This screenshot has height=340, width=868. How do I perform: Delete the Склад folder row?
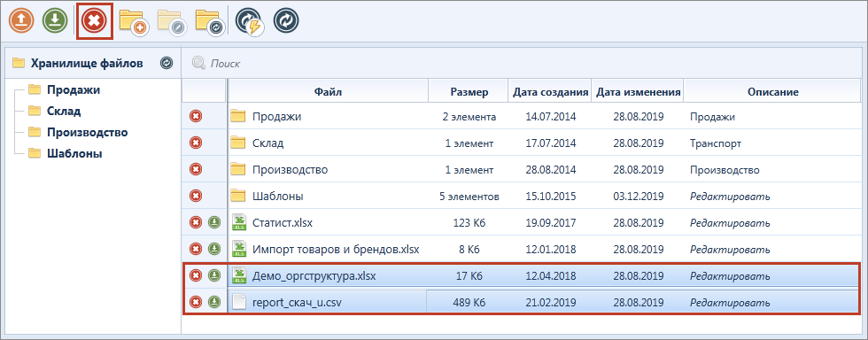(x=196, y=143)
